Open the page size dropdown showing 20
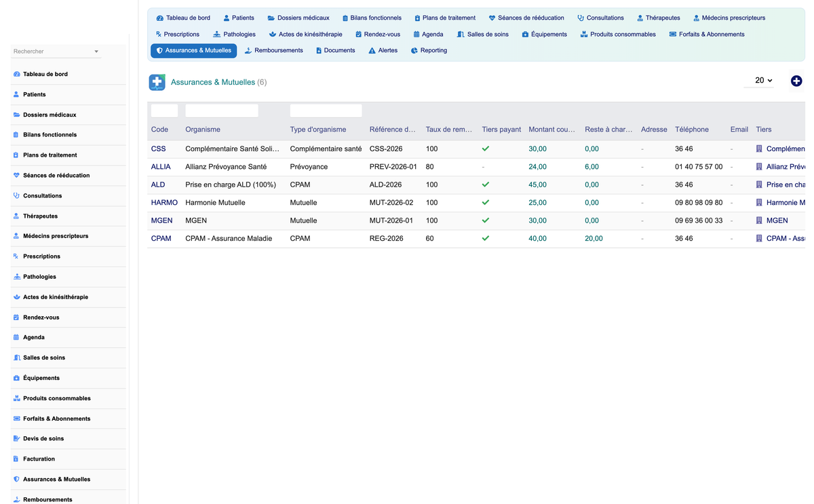Image resolution: width=814 pixels, height=504 pixels. click(759, 80)
